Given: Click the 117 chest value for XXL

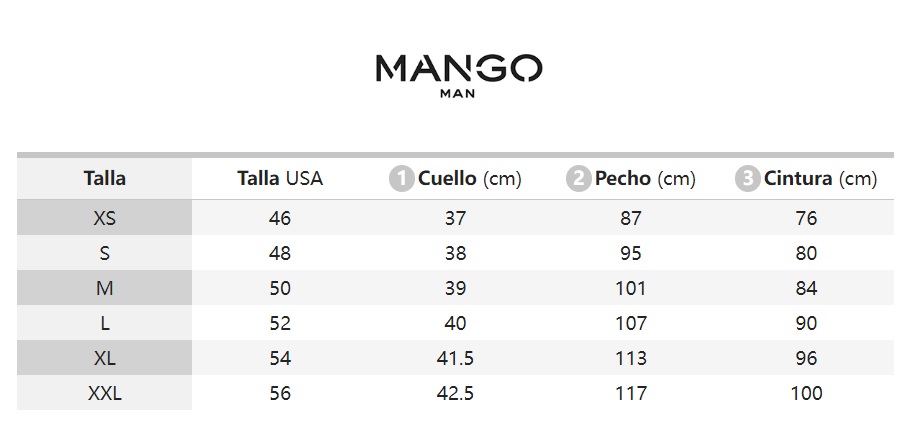Looking at the screenshot, I should 631,393.
